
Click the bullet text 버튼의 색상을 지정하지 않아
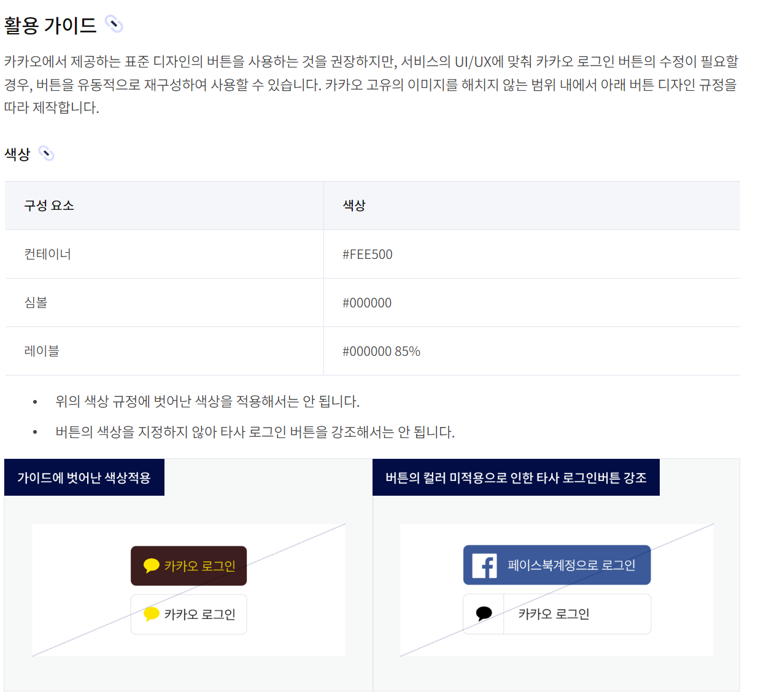pos(255,432)
